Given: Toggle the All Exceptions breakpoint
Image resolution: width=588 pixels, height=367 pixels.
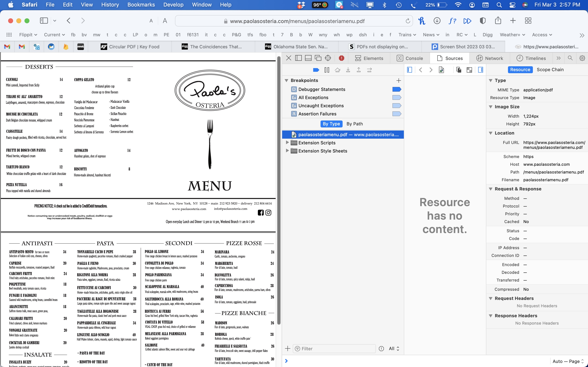Looking at the screenshot, I should 396,98.
